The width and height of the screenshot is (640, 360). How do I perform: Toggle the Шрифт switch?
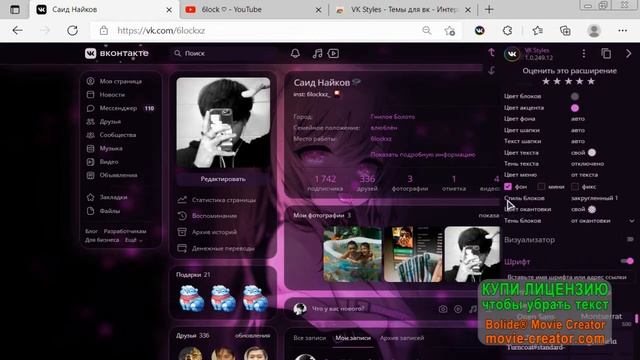[x=627, y=261]
